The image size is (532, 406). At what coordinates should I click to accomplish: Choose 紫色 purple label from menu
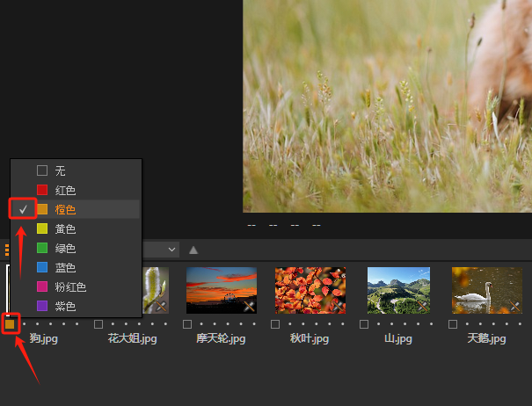pos(76,307)
